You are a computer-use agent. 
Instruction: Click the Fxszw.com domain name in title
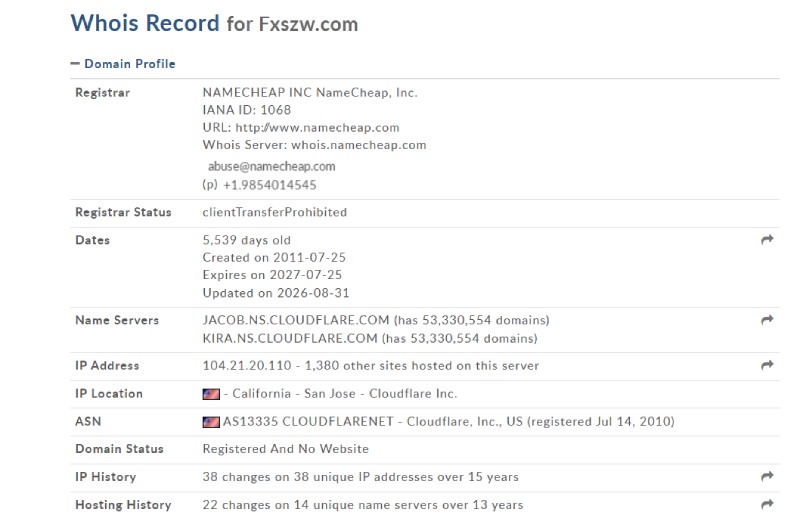pos(308,24)
